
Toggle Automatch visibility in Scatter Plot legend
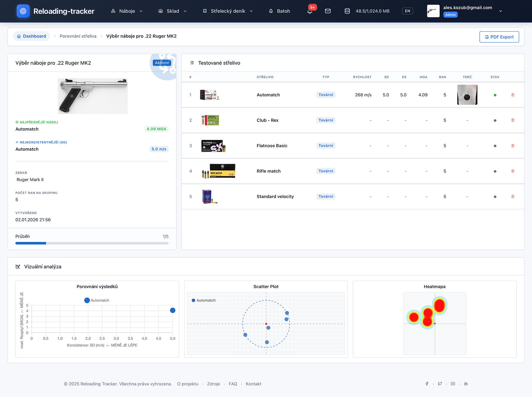point(203,300)
